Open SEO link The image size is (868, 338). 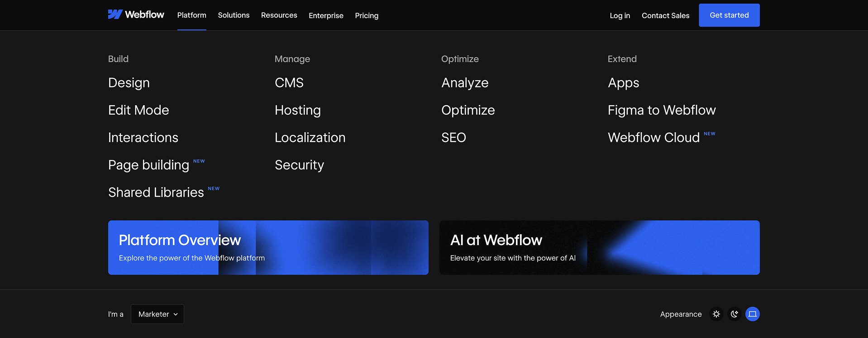pos(453,138)
